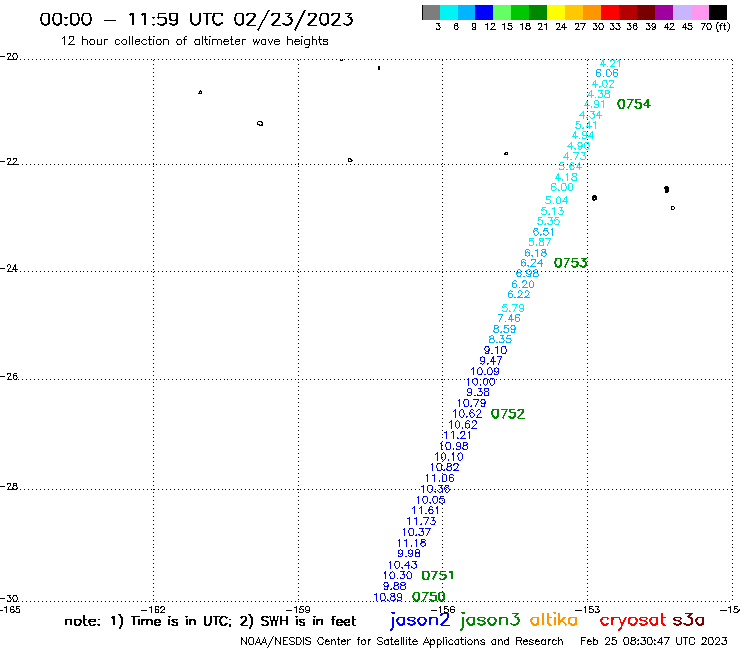Screen dimensions: 740x650
Task: Click the cryosat satellite legend label
Action: pyautogui.click(x=632, y=620)
